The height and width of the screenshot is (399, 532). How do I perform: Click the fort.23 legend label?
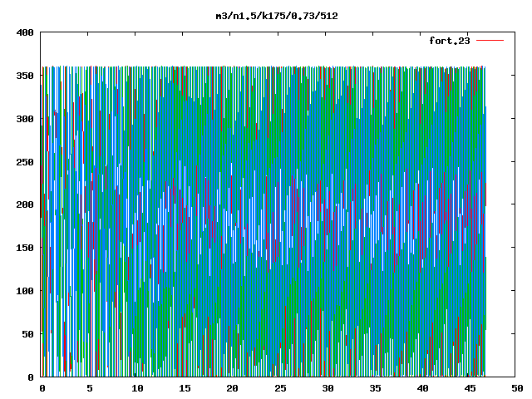point(450,41)
